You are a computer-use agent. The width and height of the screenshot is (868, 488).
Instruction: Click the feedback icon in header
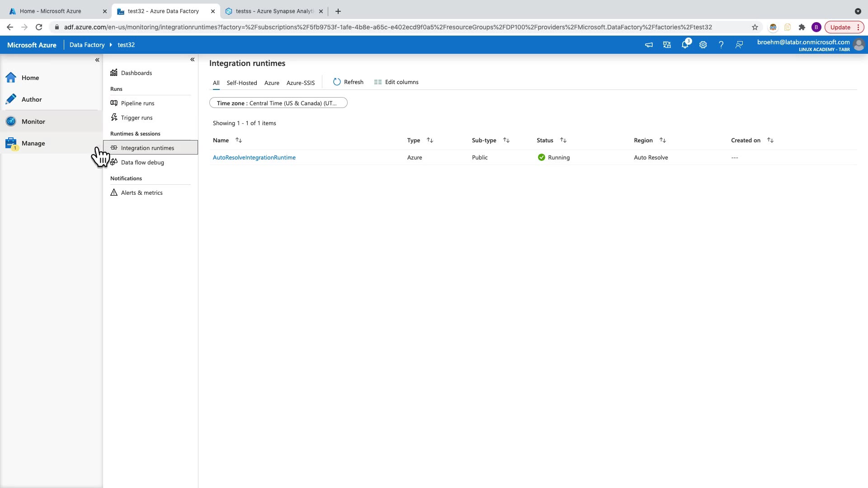tap(739, 45)
